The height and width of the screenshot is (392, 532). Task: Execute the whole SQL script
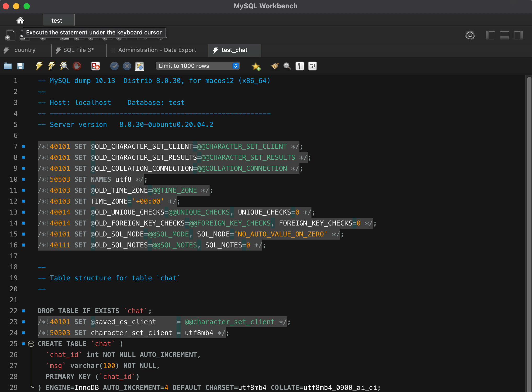[39, 66]
